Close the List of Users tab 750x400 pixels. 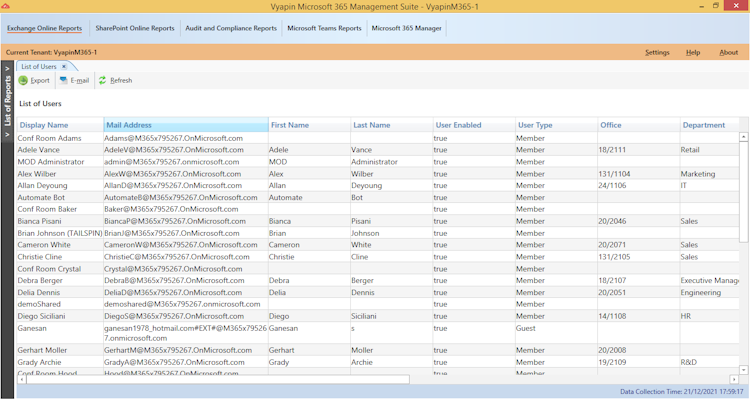(64, 67)
